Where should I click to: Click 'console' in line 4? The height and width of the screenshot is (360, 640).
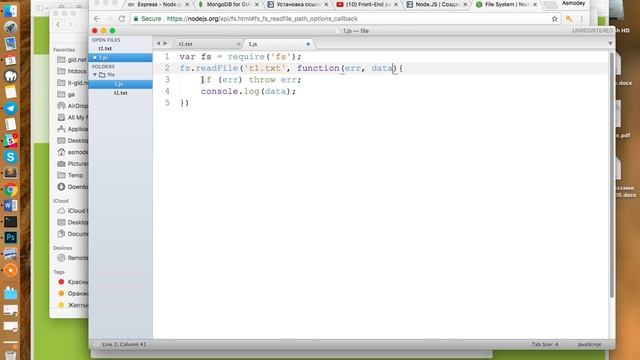[219, 91]
